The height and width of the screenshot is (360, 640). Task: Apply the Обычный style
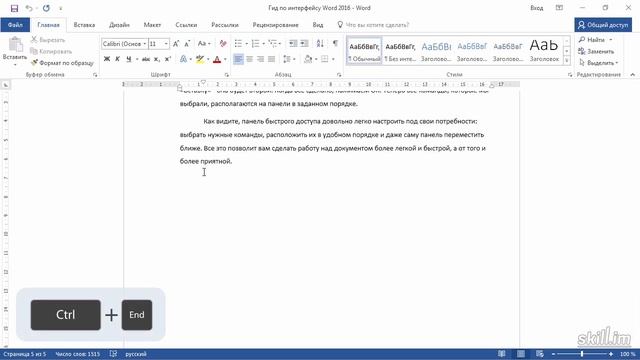[364, 51]
